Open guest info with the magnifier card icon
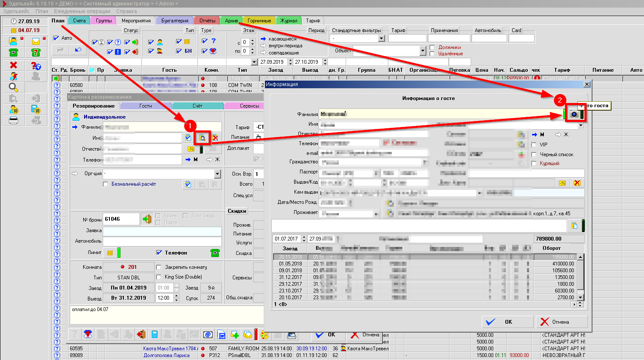 (x=202, y=138)
